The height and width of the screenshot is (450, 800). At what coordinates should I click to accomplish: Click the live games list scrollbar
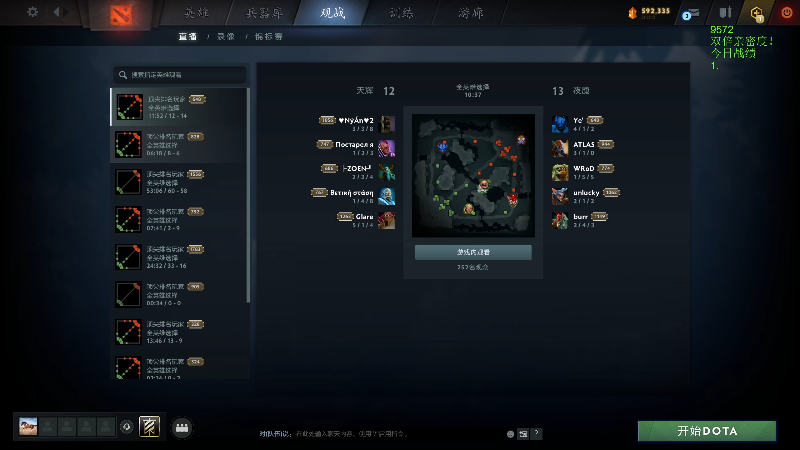(x=248, y=195)
